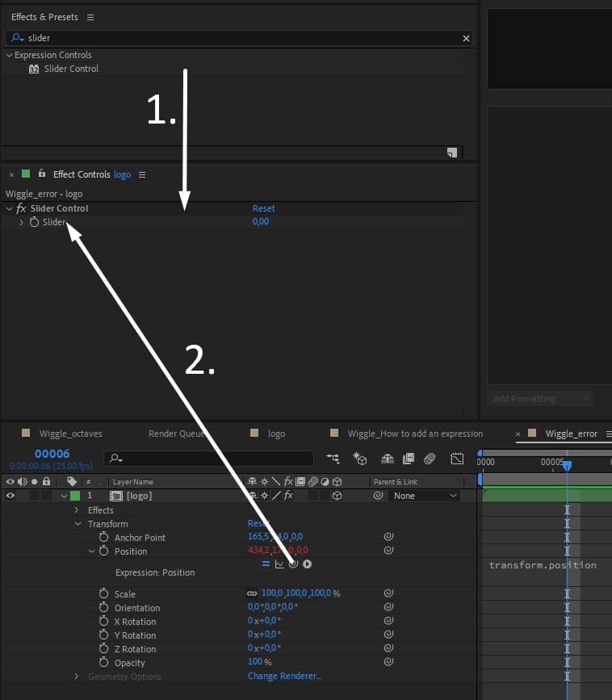The height and width of the screenshot is (700, 612).
Task: Switch to the Render Queue tab
Action: 176,434
